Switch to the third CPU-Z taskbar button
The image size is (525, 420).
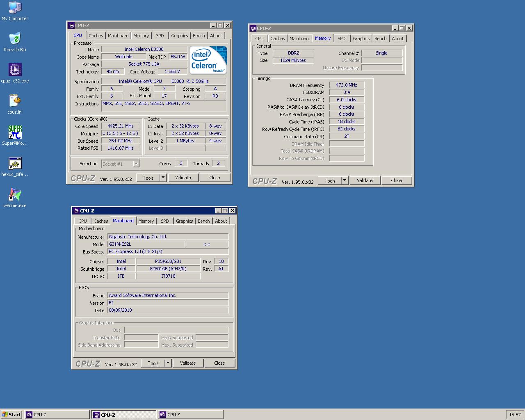[191, 415]
